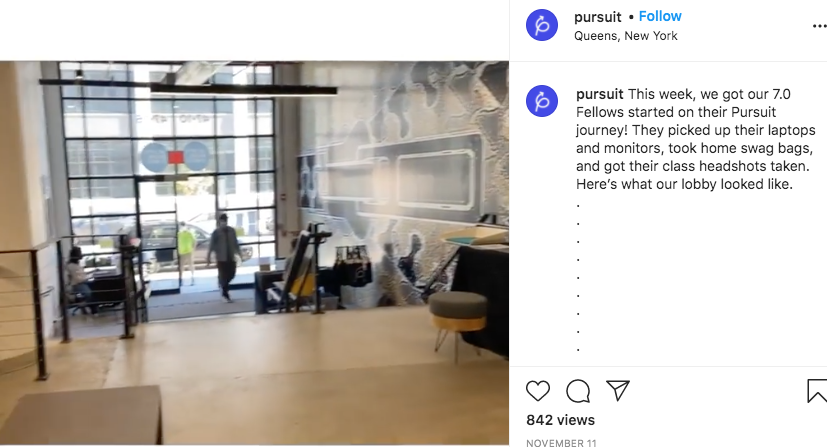The height and width of the screenshot is (447, 827).
Task: Click the caption text about 7.0 Fellows
Action: [x=696, y=139]
